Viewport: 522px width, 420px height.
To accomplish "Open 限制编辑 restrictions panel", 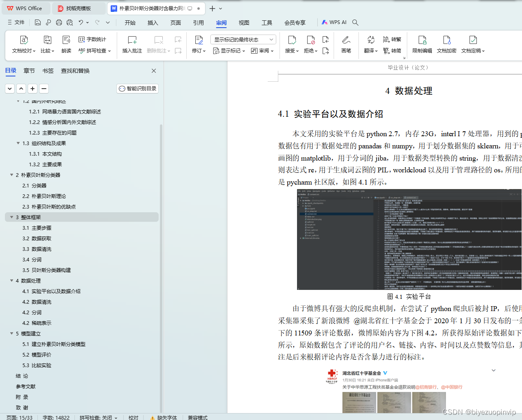I will pyautogui.click(x=422, y=45).
